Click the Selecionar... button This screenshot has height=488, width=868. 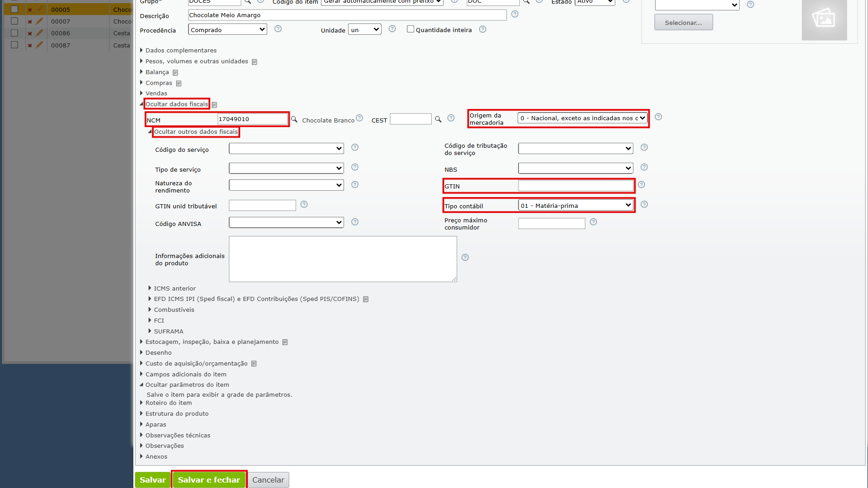coord(684,23)
